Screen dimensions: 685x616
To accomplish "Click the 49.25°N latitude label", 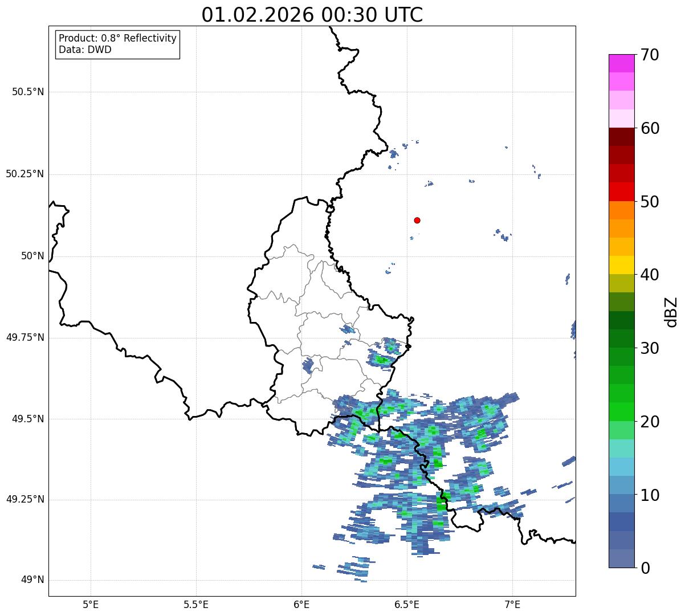I will point(25,499).
